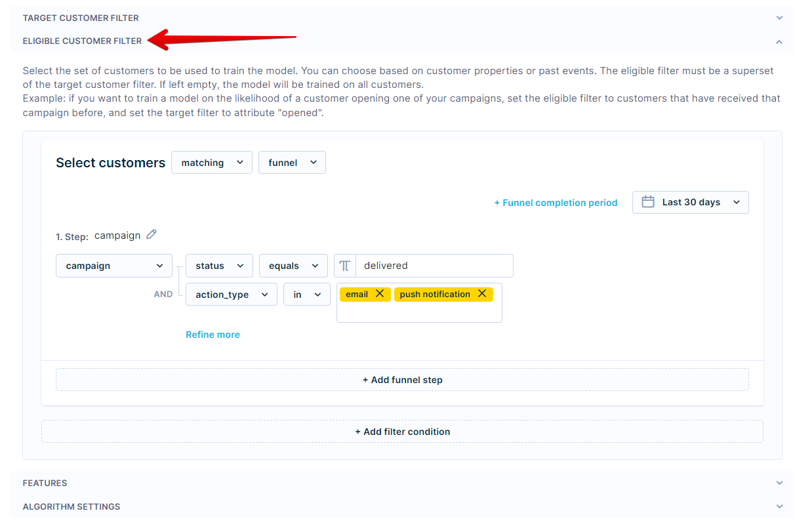Open the action_type attribute dropdown
The width and height of the screenshot is (795, 532).
tap(231, 294)
